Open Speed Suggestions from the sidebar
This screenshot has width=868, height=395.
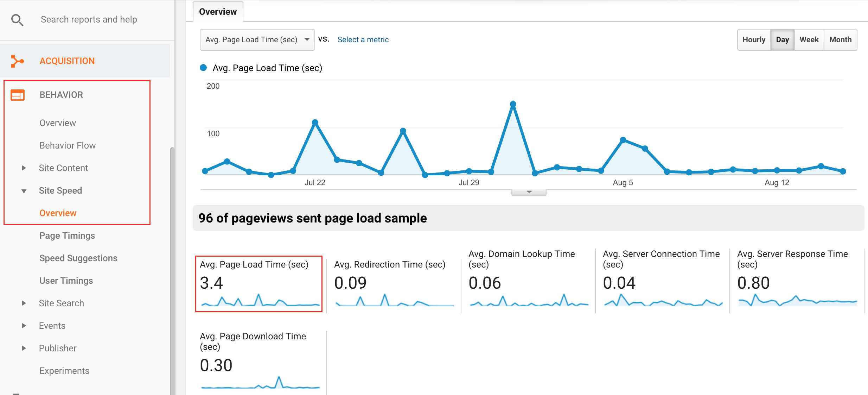tap(78, 258)
